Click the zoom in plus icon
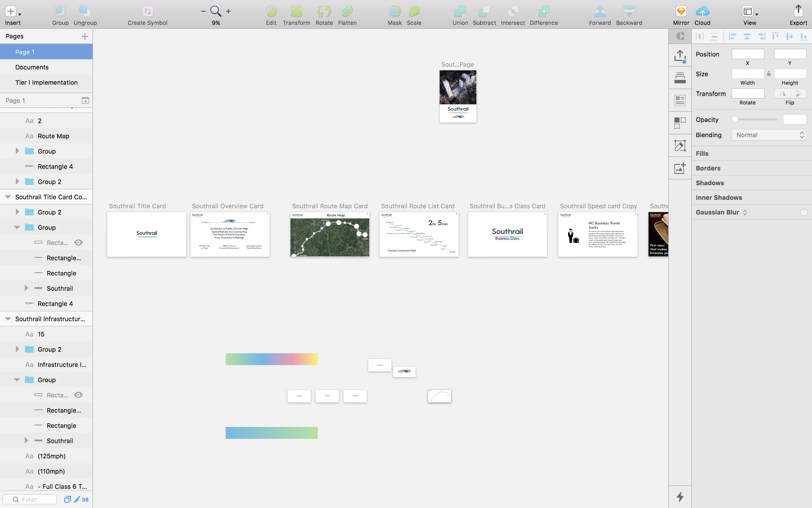 (229, 12)
